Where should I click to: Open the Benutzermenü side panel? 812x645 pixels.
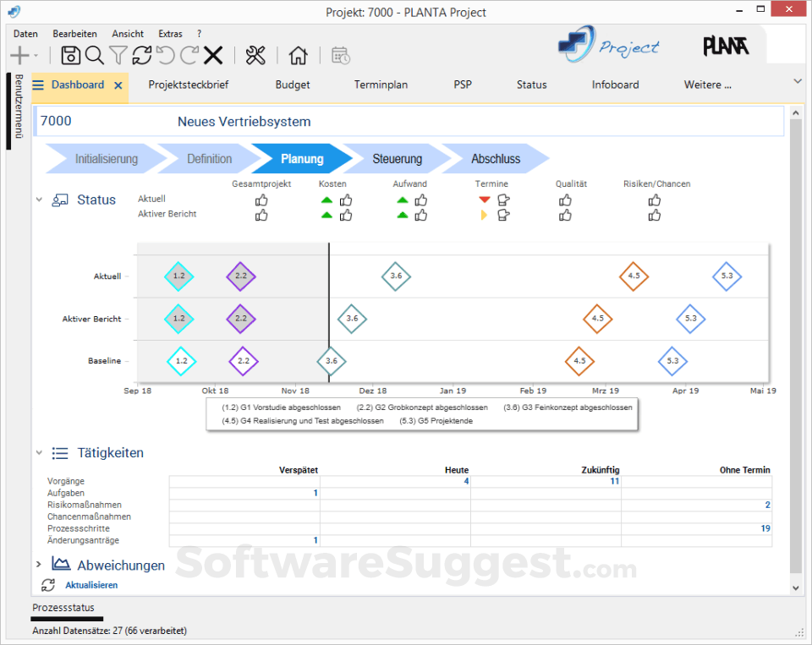click(18, 107)
